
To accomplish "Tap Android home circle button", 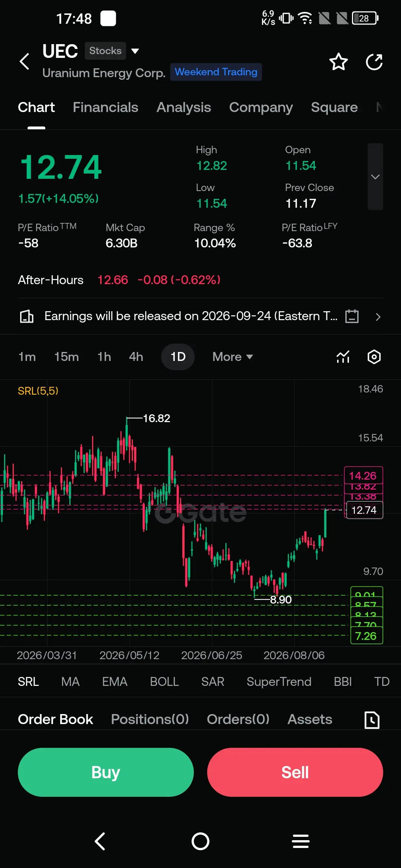I will pos(200,841).
